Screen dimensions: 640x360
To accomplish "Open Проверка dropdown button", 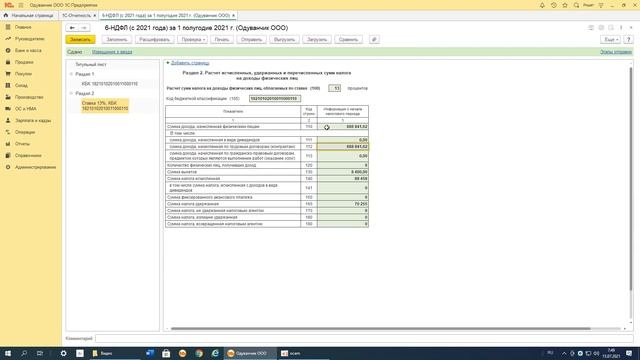I will click(193, 40).
